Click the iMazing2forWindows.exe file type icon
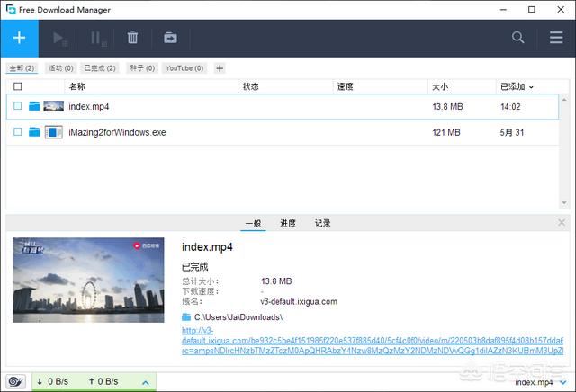 click(x=54, y=132)
